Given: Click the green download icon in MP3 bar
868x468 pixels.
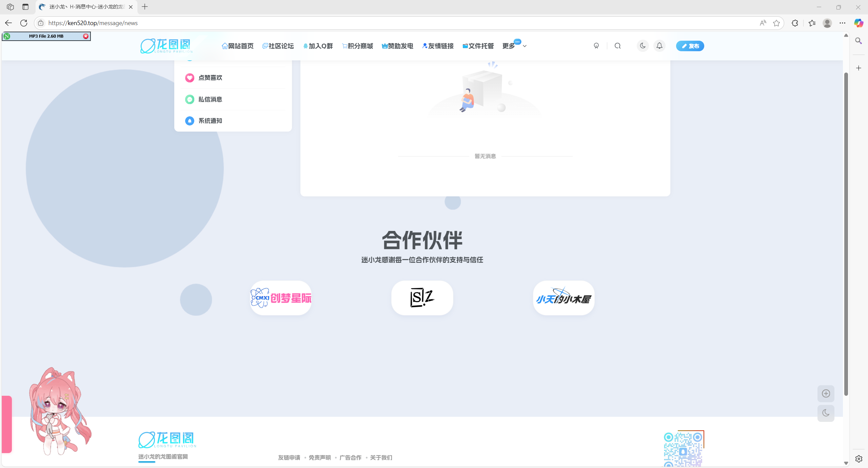Looking at the screenshot, I should pos(7,36).
